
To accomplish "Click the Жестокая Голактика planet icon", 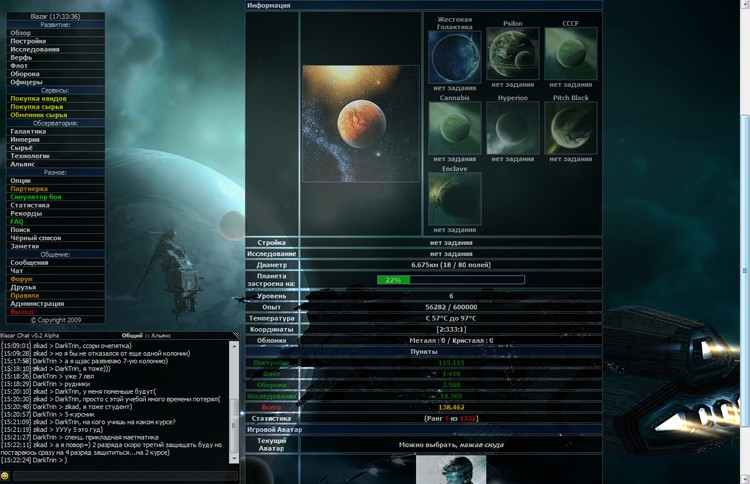I will coord(454,56).
